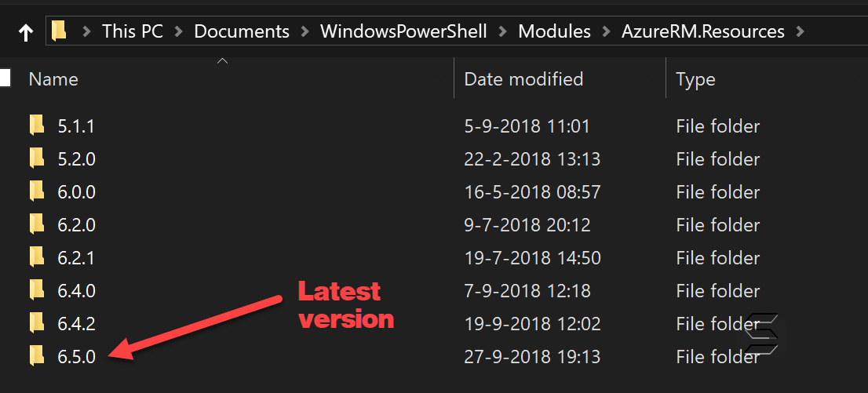Navigate to Documents in breadcrumb path

click(x=242, y=31)
